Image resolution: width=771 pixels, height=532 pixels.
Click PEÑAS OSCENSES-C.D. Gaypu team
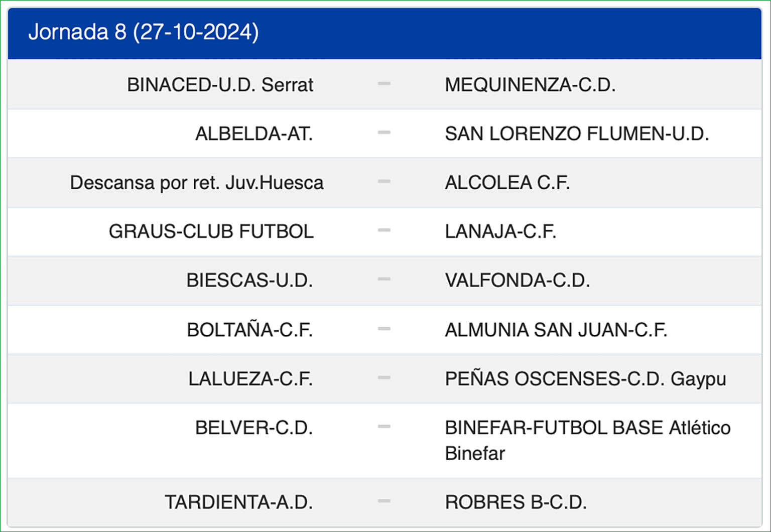[x=585, y=378]
